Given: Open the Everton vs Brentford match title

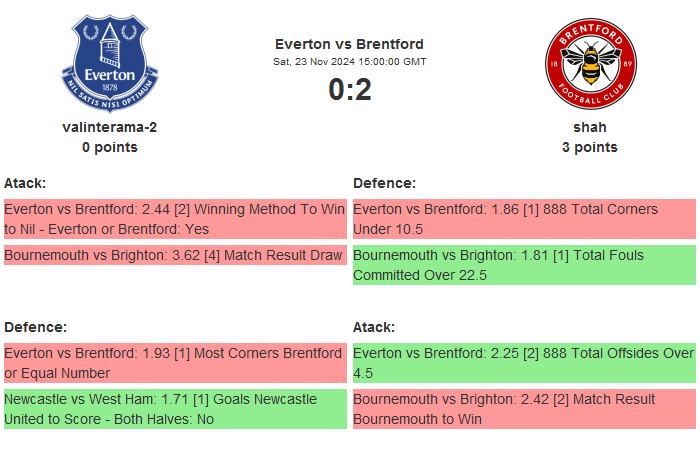Looking at the screenshot, I should tap(349, 44).
